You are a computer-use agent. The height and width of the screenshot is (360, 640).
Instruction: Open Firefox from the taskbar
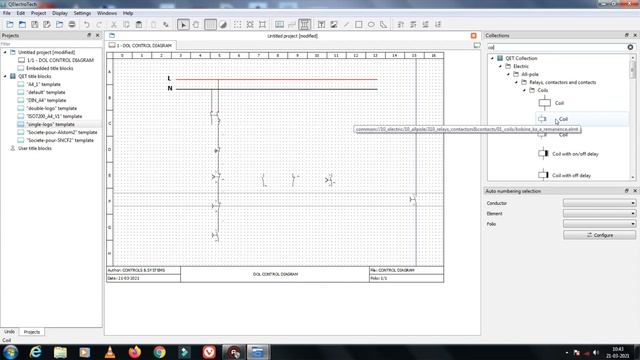[x=135, y=352]
